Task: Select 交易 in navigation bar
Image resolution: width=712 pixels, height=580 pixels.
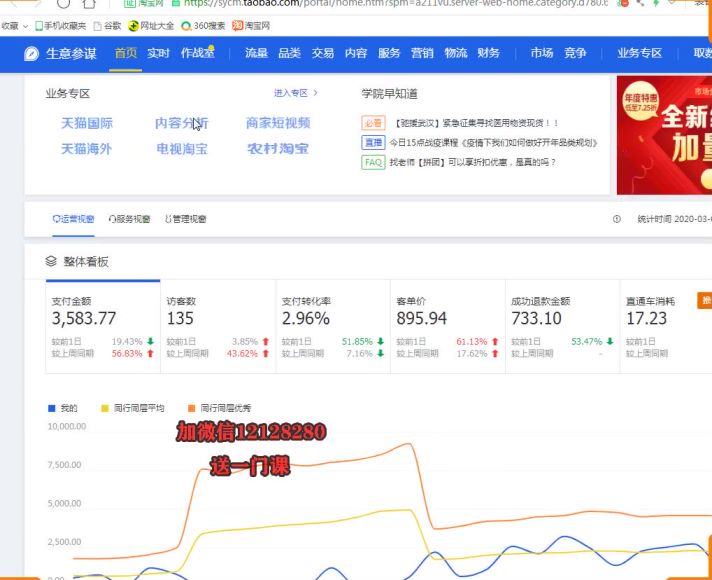Action: coord(322,53)
